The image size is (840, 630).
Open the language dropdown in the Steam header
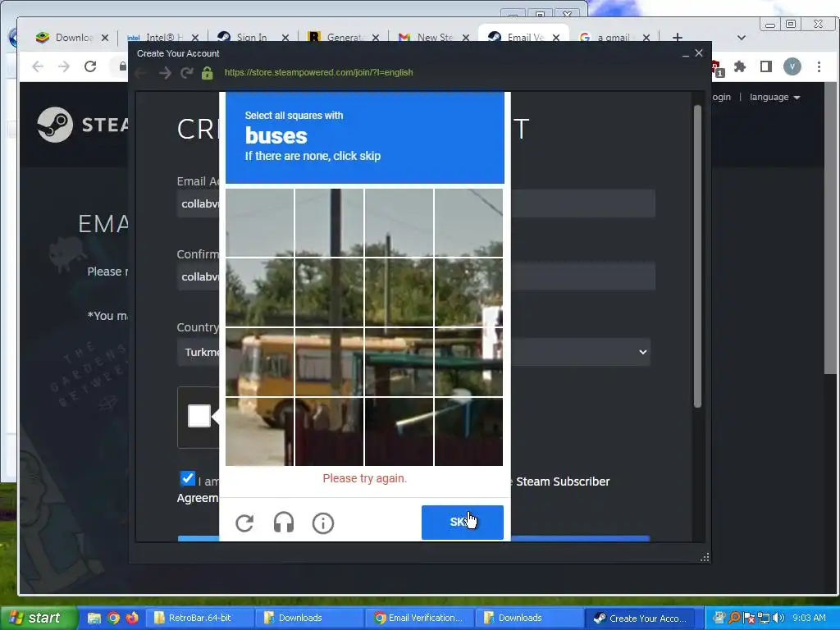774,97
